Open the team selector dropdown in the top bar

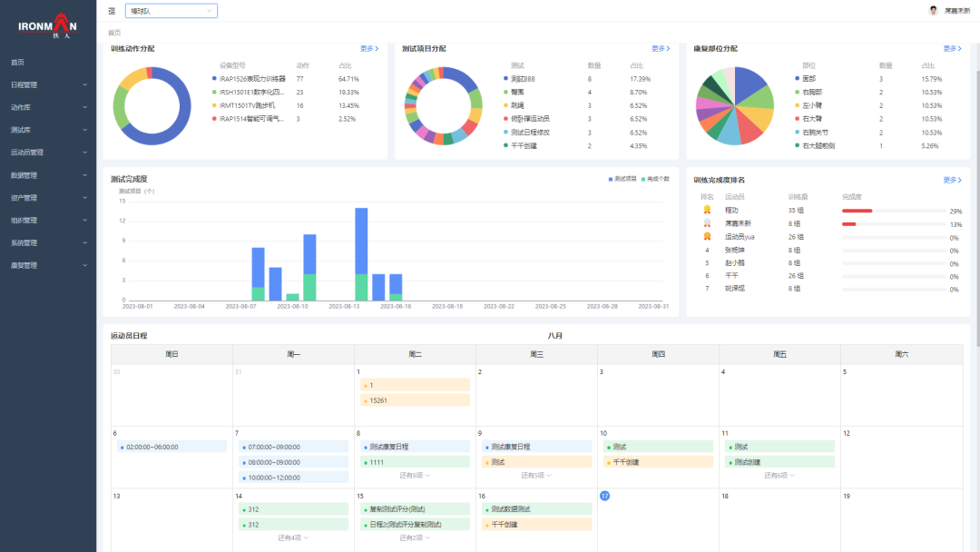point(171,11)
